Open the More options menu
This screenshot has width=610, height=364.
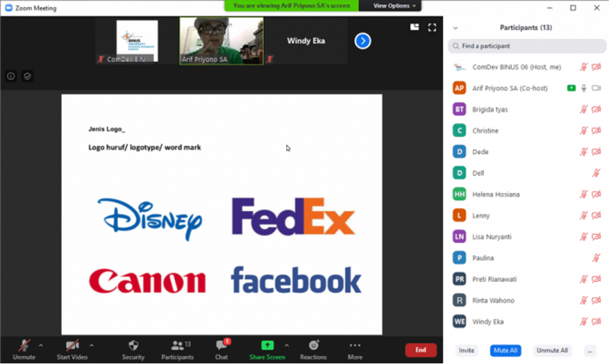[355, 350]
